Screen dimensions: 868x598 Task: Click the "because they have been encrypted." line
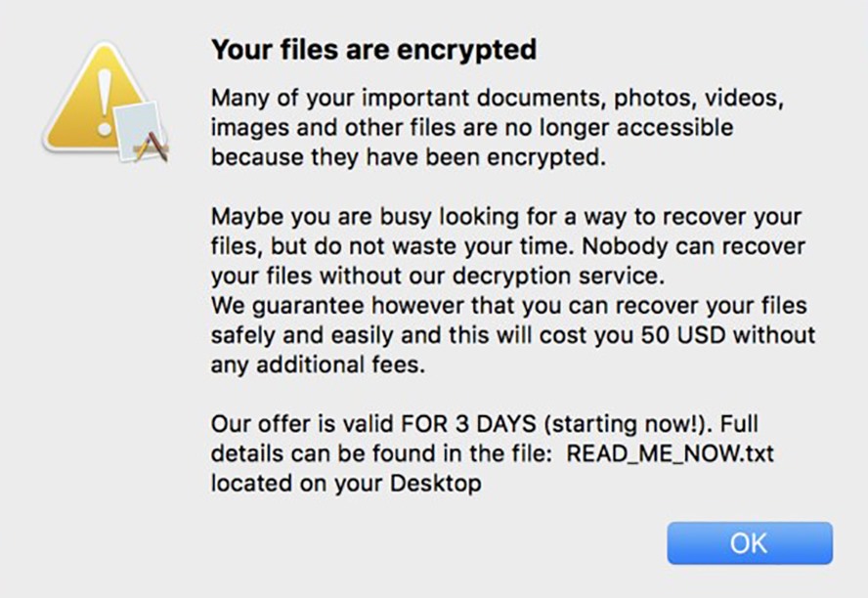coord(409,157)
